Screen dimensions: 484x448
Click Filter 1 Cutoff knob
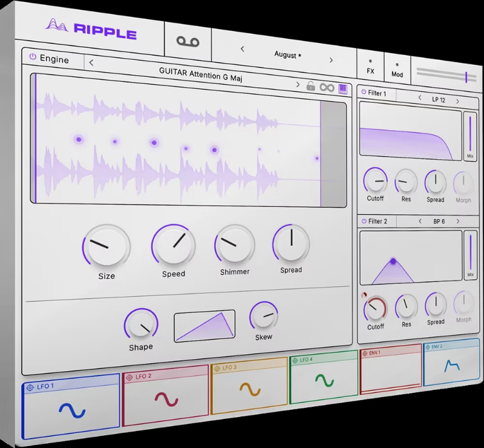tap(375, 181)
